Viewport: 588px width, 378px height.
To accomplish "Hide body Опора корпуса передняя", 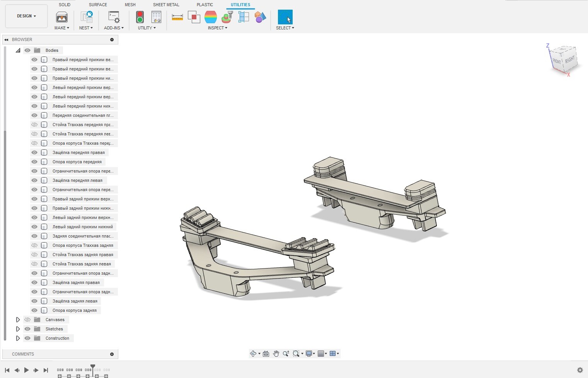I will tap(34, 162).
